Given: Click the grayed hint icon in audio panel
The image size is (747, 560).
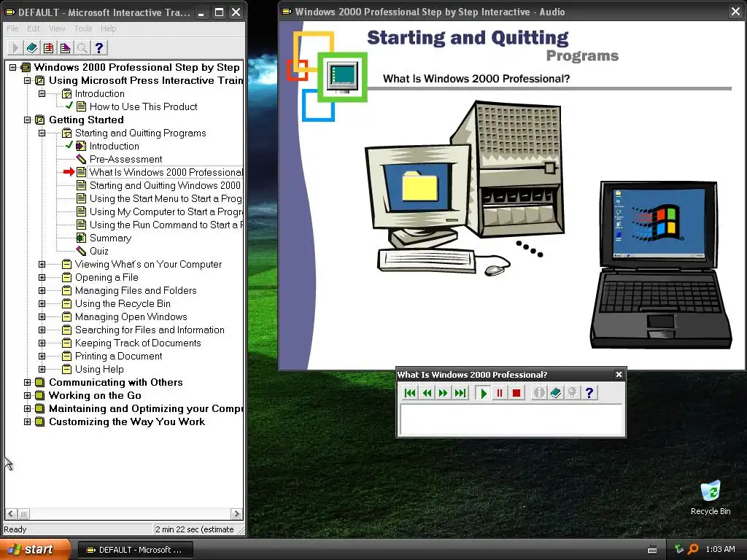Looking at the screenshot, I should [x=572, y=393].
